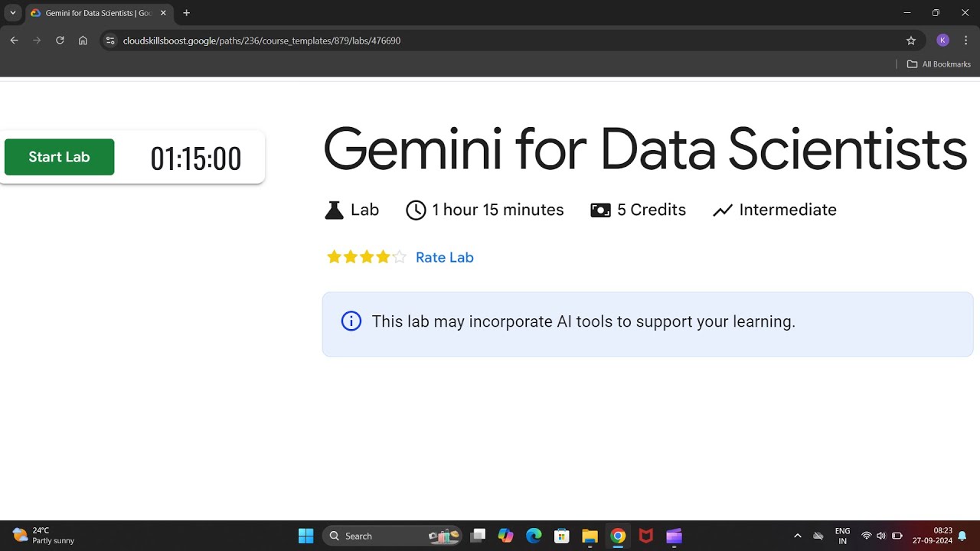Launch Copilot from the taskbar
This screenshot has width=980, height=551.
pyautogui.click(x=505, y=536)
